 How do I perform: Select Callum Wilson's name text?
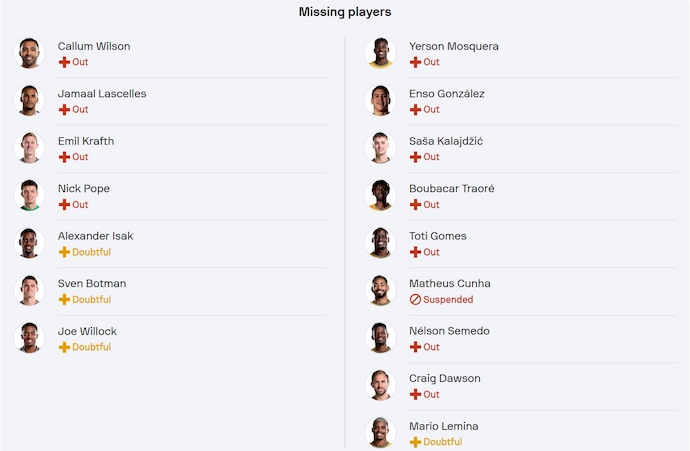click(94, 46)
